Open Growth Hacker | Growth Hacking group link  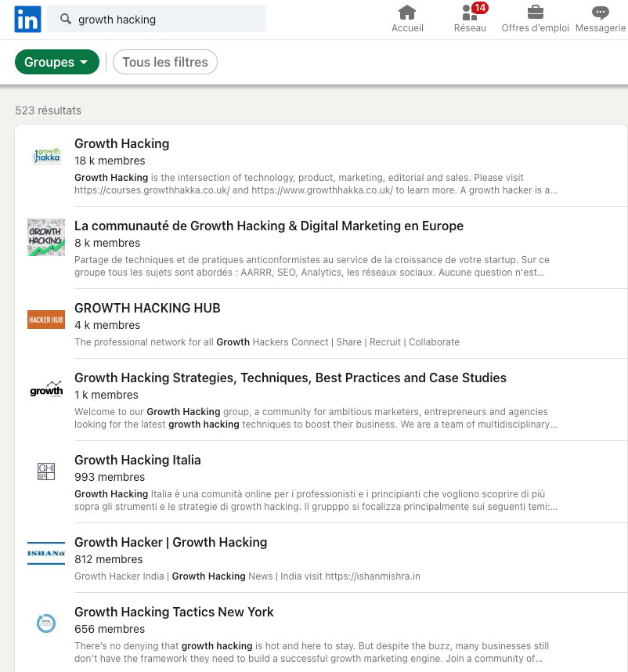coord(171,542)
